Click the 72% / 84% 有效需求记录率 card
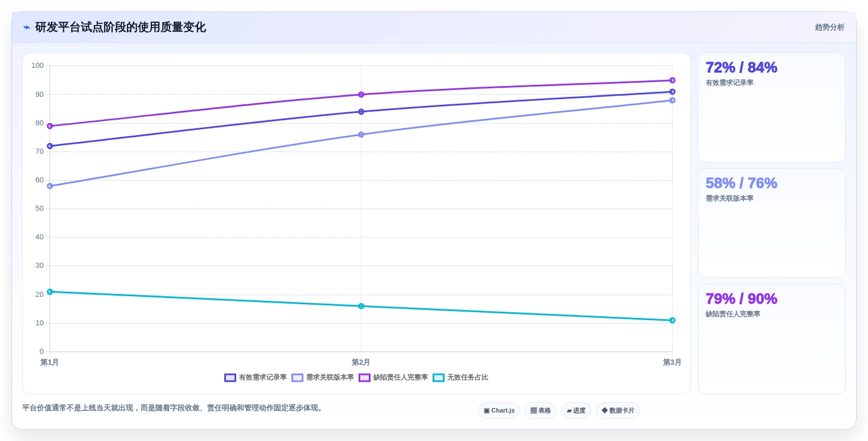 [x=771, y=108]
